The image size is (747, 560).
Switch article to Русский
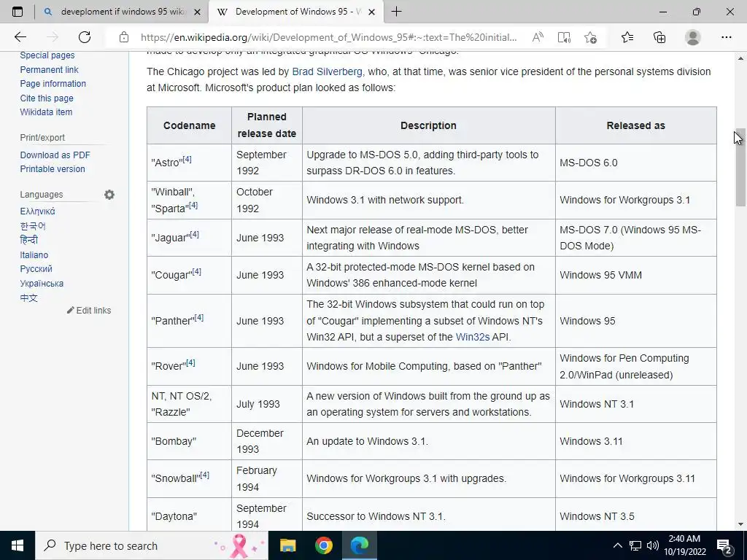[36, 269]
